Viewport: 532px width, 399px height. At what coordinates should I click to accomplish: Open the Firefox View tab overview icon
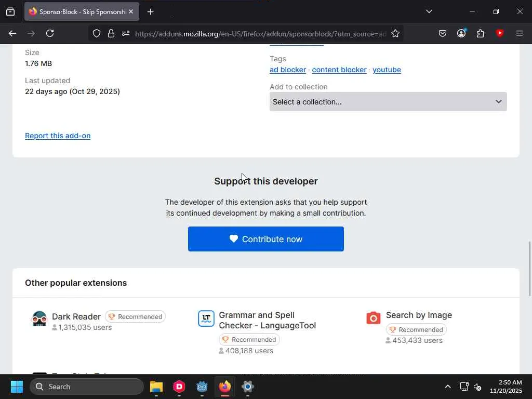tap(10, 11)
